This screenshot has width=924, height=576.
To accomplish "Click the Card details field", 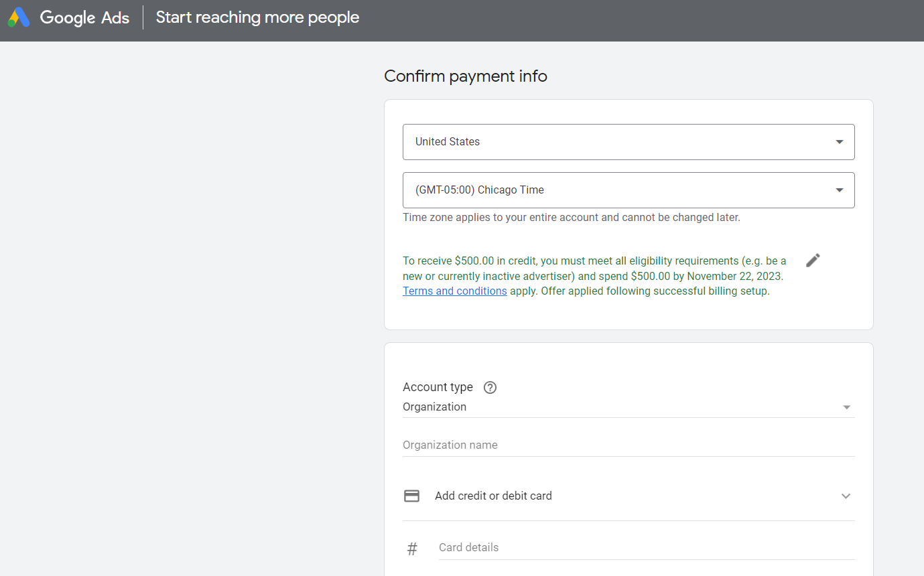I will click(x=536, y=547).
